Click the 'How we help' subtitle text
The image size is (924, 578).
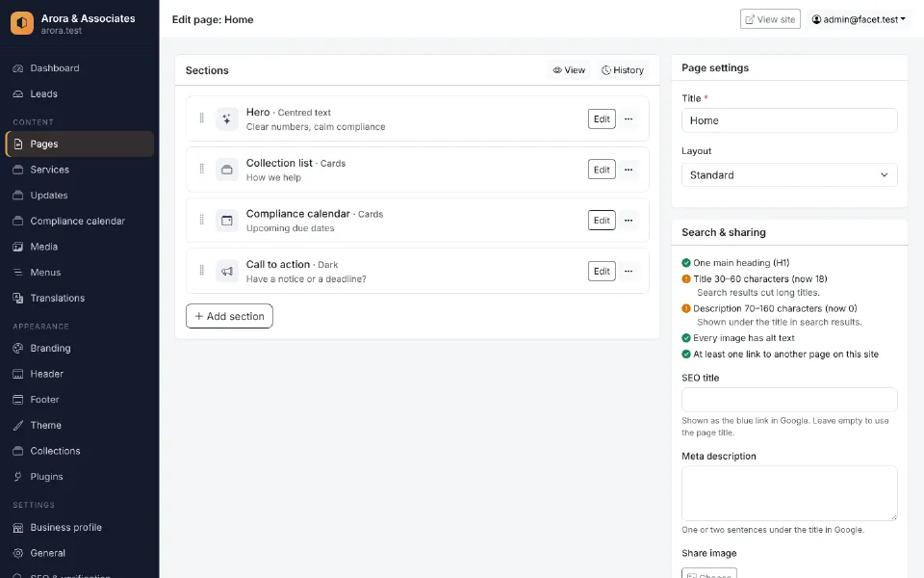[273, 177]
